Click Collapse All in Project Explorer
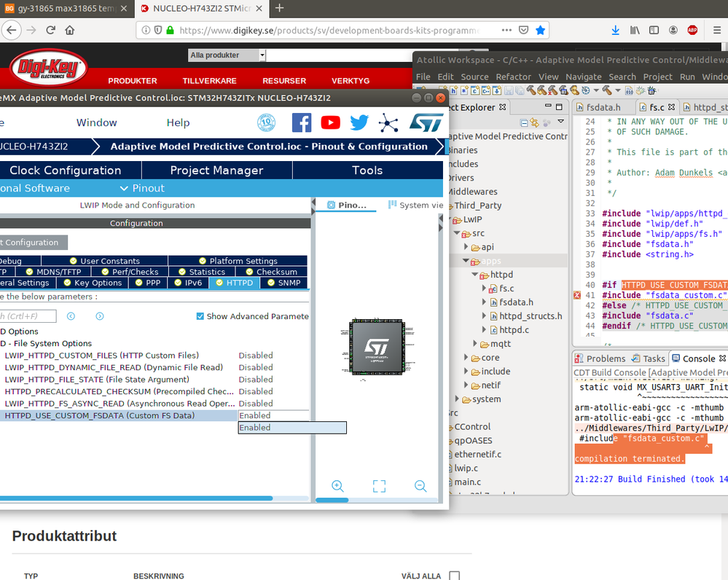This screenshot has height=580, width=728. coord(524,122)
